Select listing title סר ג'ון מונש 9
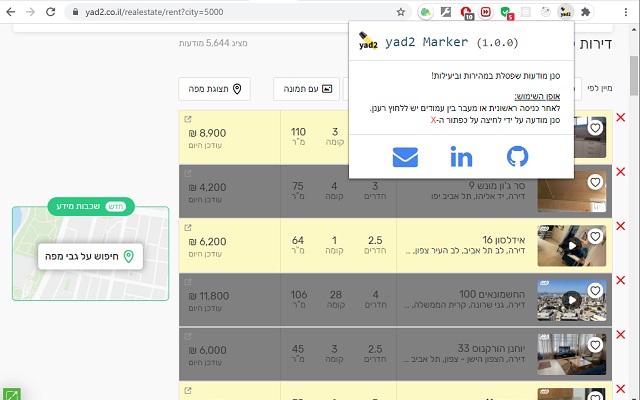 click(x=497, y=186)
